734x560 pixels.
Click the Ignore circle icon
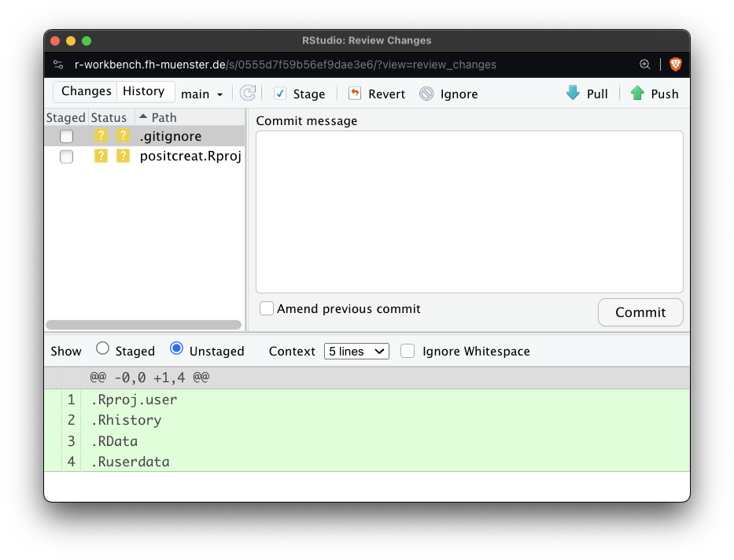426,94
